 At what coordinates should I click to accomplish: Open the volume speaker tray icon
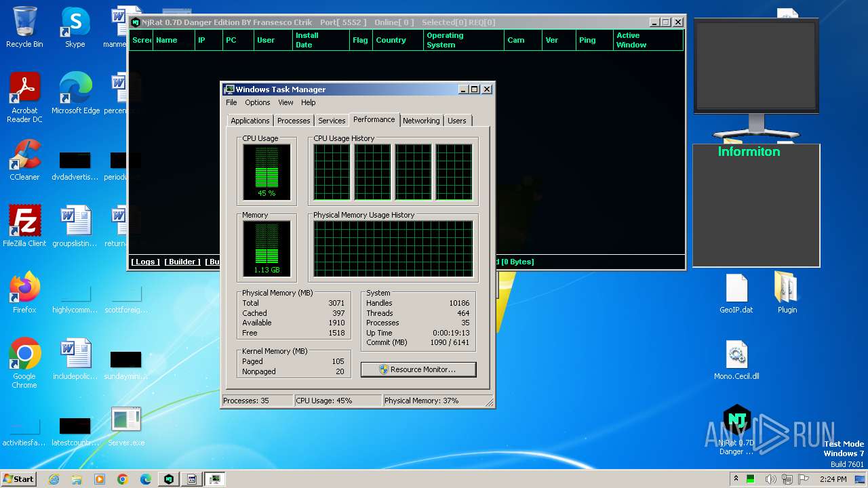click(x=771, y=479)
